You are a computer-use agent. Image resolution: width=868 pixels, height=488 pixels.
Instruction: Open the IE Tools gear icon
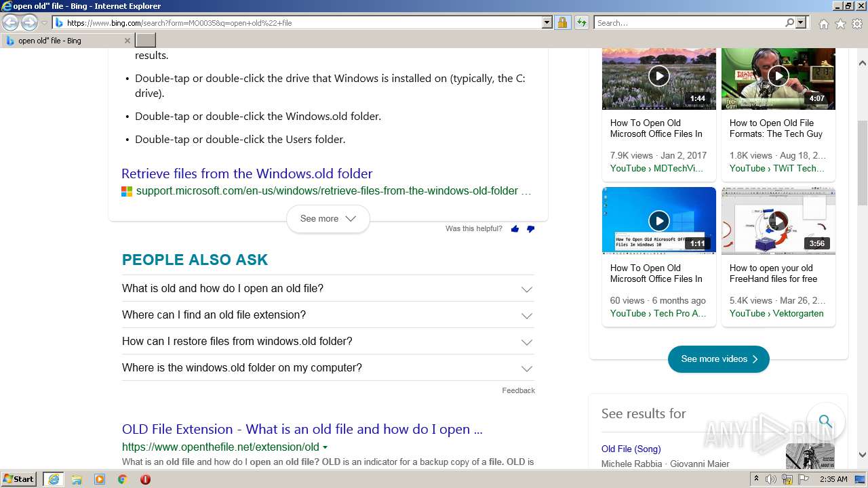(857, 24)
